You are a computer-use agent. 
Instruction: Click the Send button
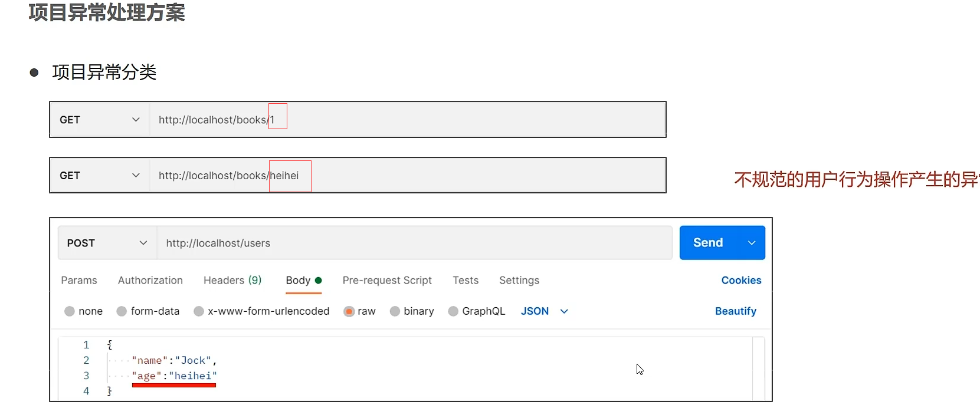click(x=708, y=243)
